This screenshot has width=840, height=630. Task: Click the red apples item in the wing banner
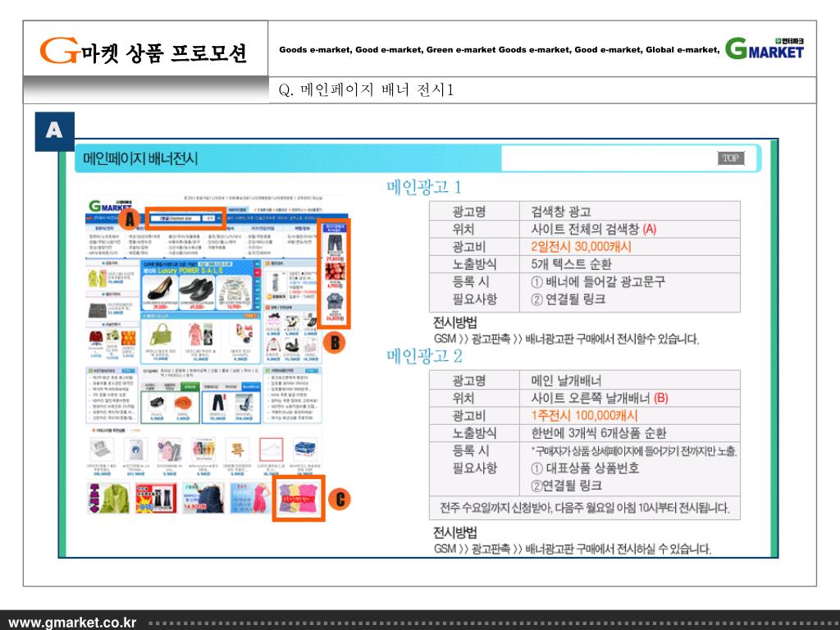(x=335, y=272)
